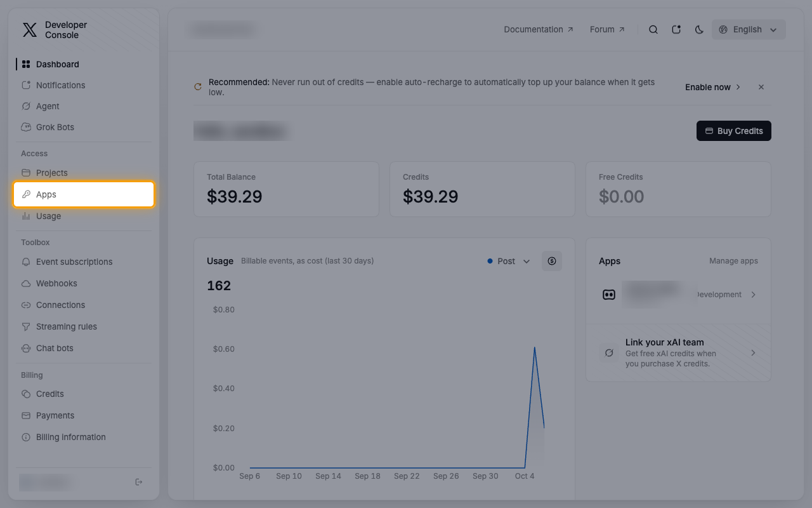Screen dimensions: 812x508
Task: Click the Total Balance $39.29 card
Action: point(286,189)
